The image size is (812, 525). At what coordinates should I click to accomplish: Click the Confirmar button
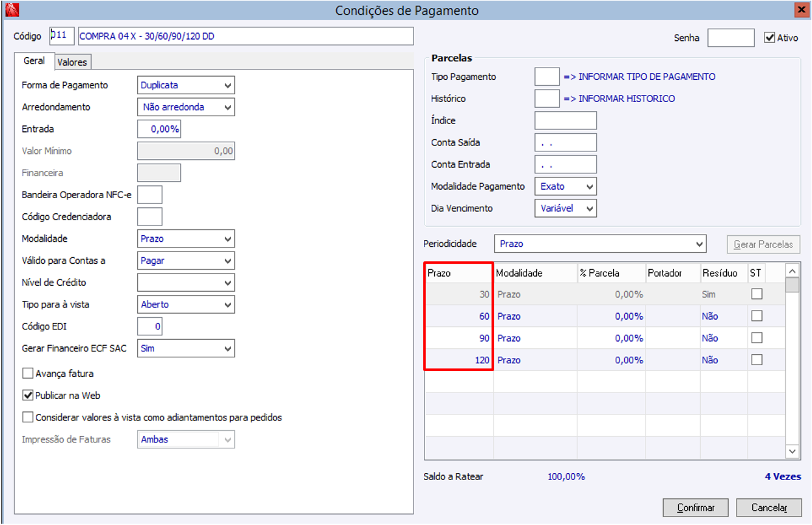pos(696,508)
